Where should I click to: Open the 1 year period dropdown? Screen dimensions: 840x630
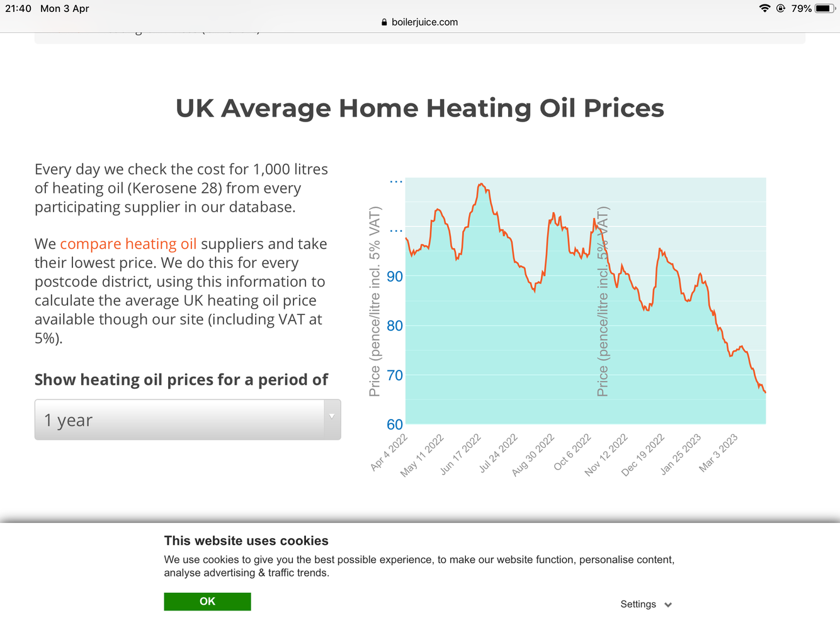click(188, 420)
